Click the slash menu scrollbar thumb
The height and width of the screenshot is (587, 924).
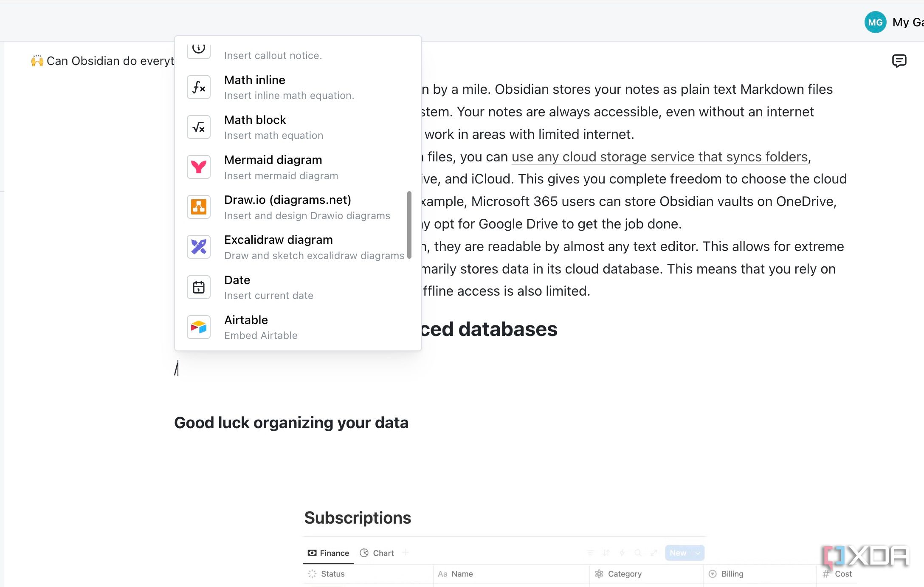pos(409,225)
